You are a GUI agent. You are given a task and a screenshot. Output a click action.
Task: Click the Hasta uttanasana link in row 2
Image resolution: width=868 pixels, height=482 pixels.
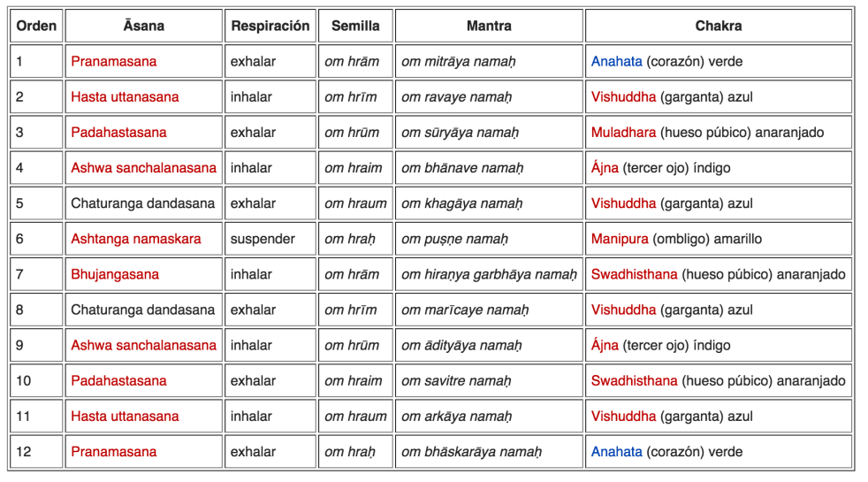click(125, 97)
